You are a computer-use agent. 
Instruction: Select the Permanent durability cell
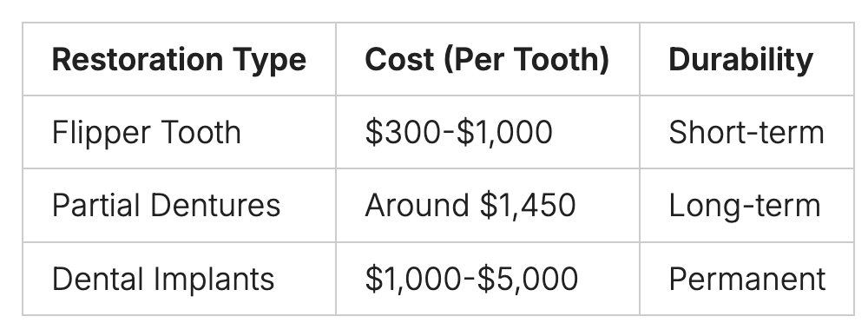tap(746, 279)
